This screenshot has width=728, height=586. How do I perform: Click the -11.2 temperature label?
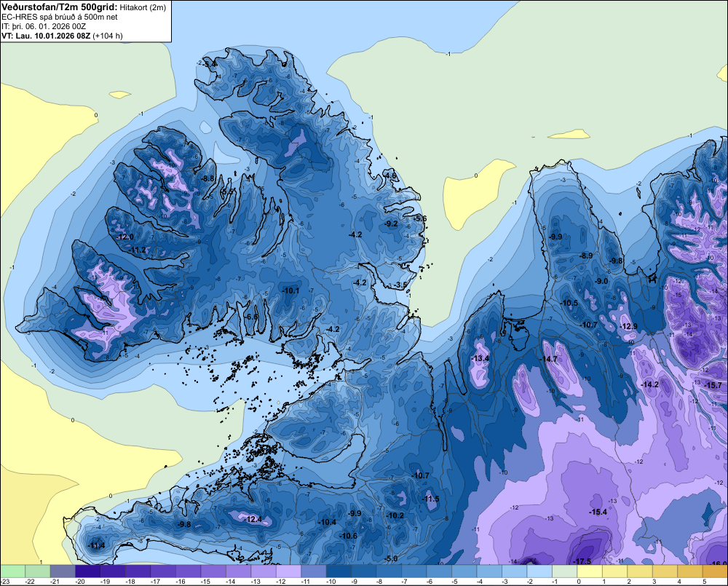pyautogui.click(x=137, y=250)
